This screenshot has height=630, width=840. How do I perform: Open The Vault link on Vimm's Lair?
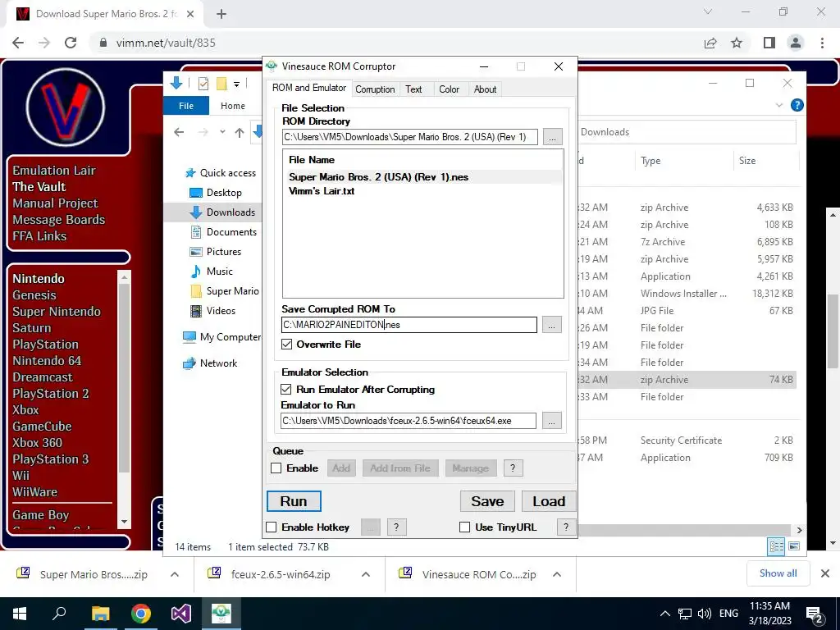pos(39,187)
